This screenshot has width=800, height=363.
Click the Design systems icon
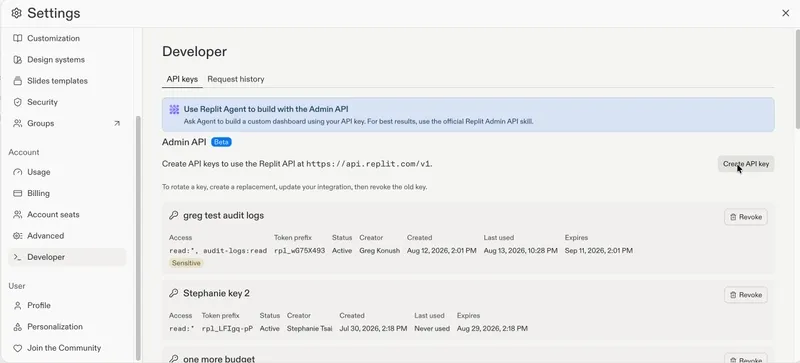pos(18,60)
